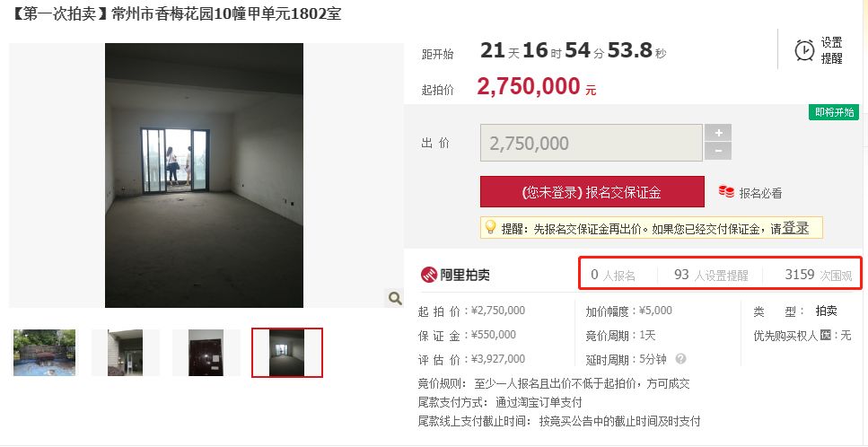Increase the bid with the plus button

point(718,133)
